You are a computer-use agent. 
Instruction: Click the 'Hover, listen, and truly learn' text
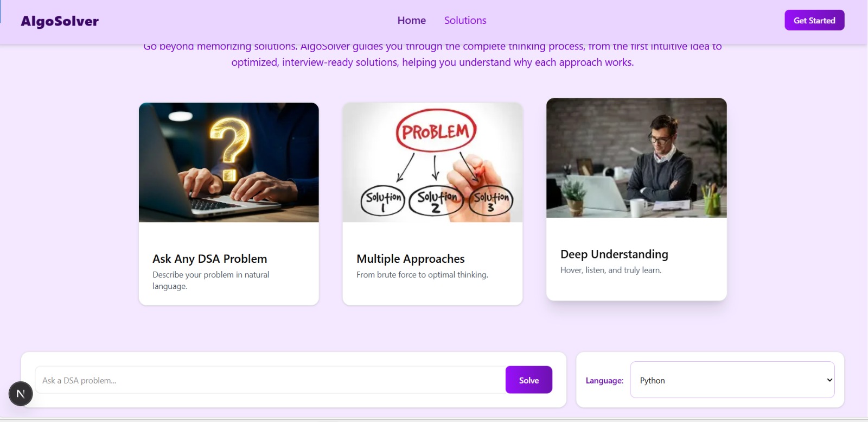click(x=611, y=270)
